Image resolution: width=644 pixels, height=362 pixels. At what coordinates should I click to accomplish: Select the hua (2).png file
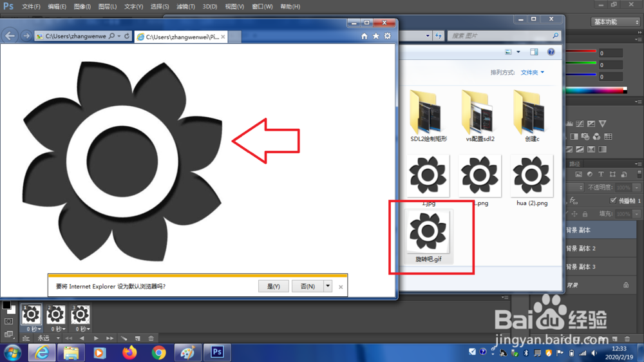(x=532, y=180)
